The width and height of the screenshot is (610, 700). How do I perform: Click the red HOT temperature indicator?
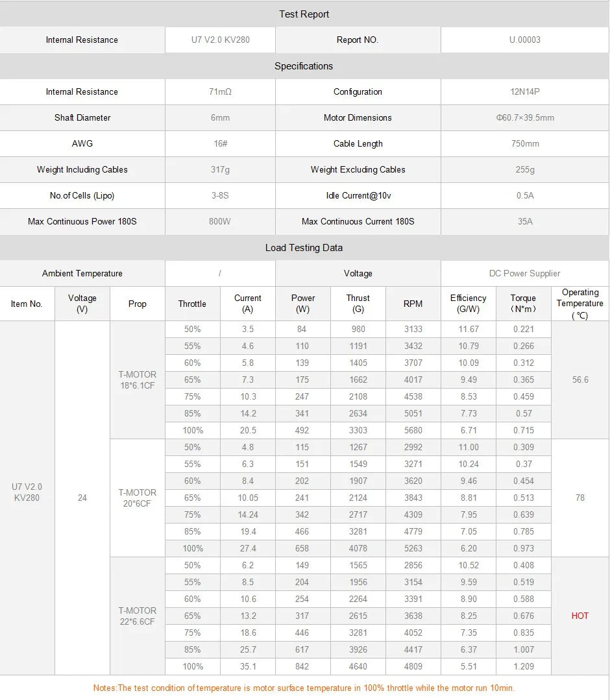tap(579, 616)
